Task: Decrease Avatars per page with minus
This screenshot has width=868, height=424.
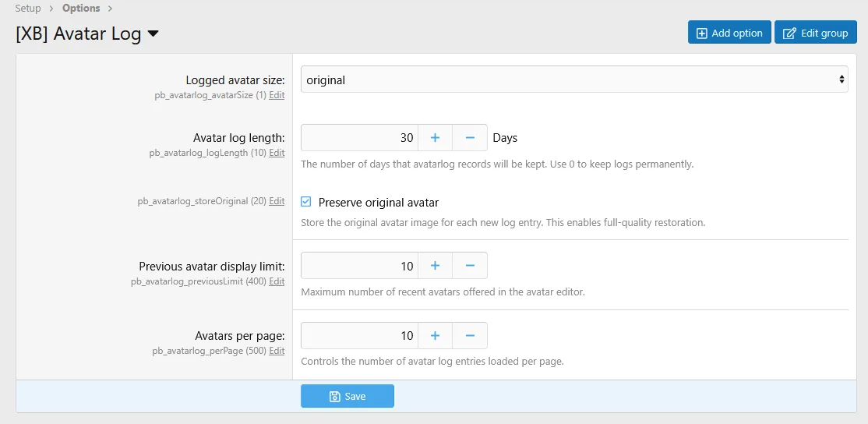Action: (470, 335)
